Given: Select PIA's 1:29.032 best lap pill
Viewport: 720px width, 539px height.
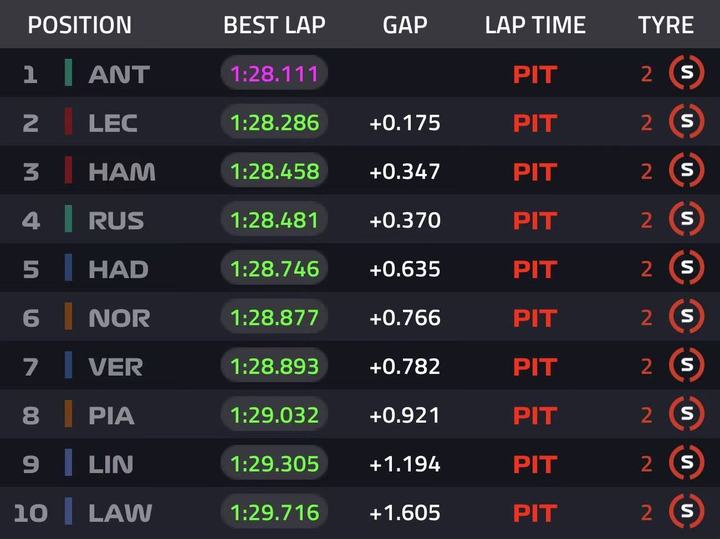Looking at the screenshot, I should pos(274,415).
